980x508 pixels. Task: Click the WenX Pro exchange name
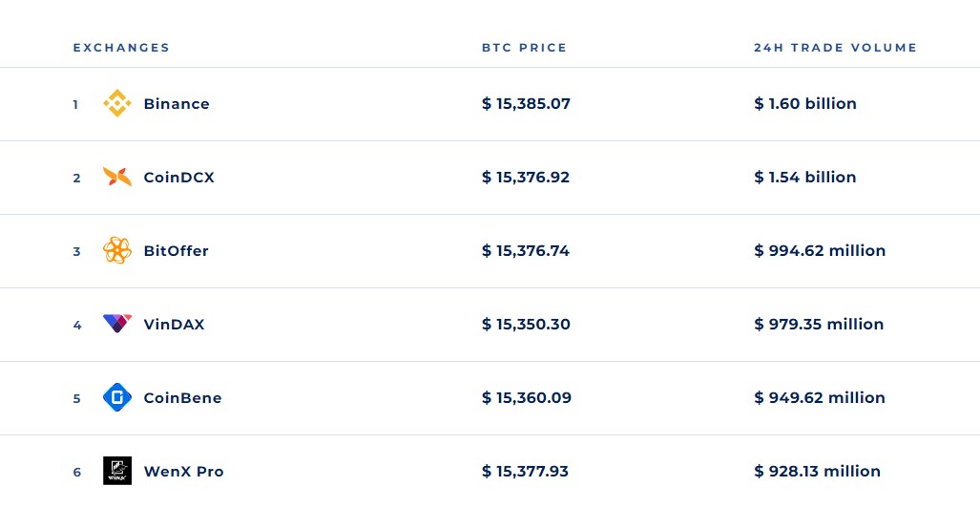(x=183, y=472)
